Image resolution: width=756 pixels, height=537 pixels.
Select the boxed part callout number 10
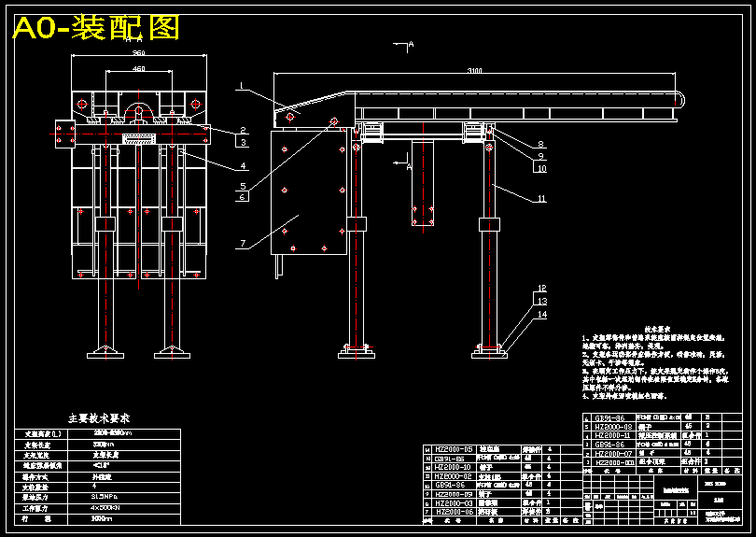click(x=541, y=168)
